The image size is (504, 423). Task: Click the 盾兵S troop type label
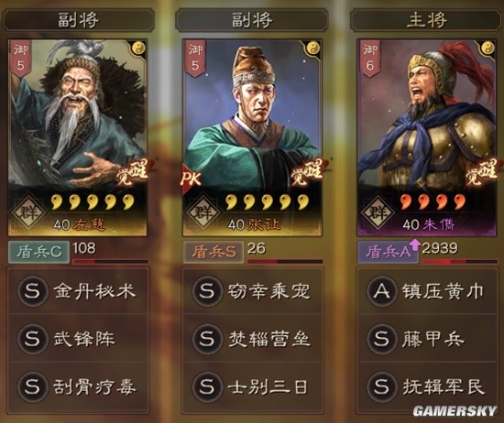[214, 252]
